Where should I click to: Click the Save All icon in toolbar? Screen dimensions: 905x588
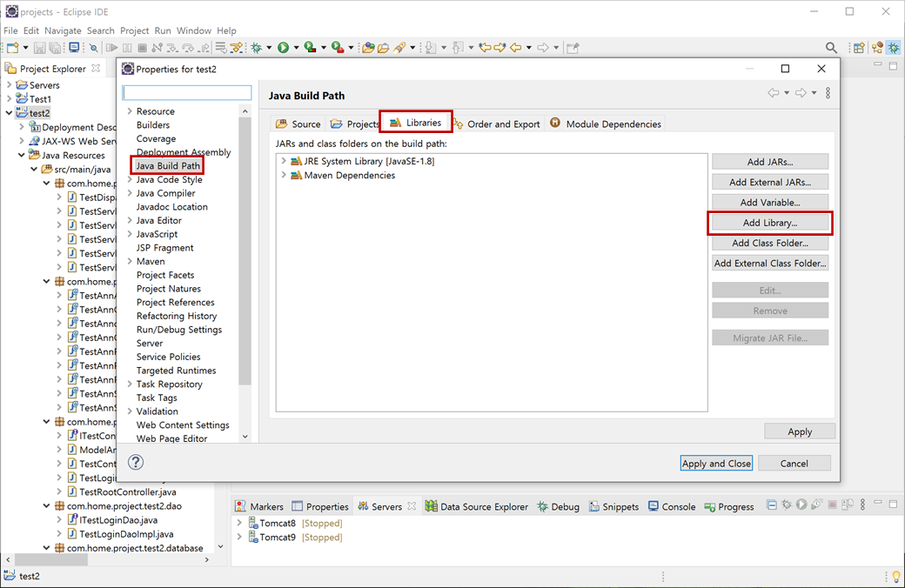[55, 48]
